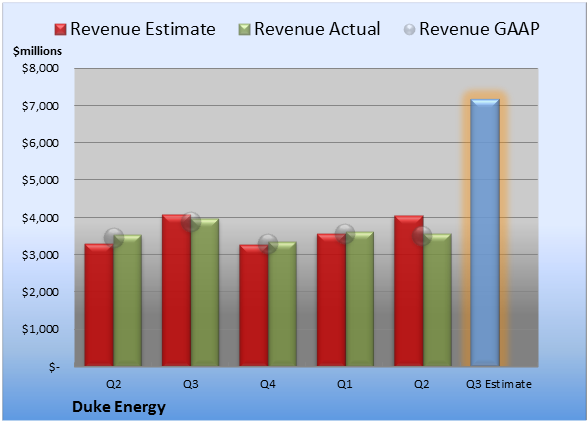
Task: Click the 'Q3 Estimate' category label
Action: (x=499, y=384)
